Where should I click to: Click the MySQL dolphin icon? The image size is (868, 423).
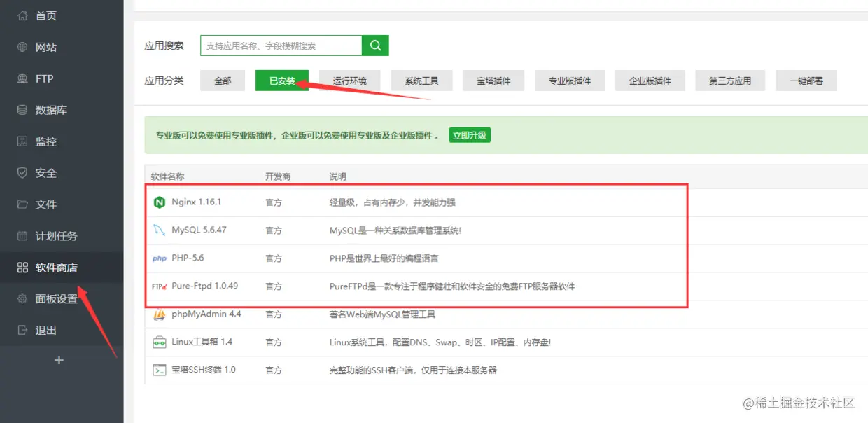(x=160, y=230)
